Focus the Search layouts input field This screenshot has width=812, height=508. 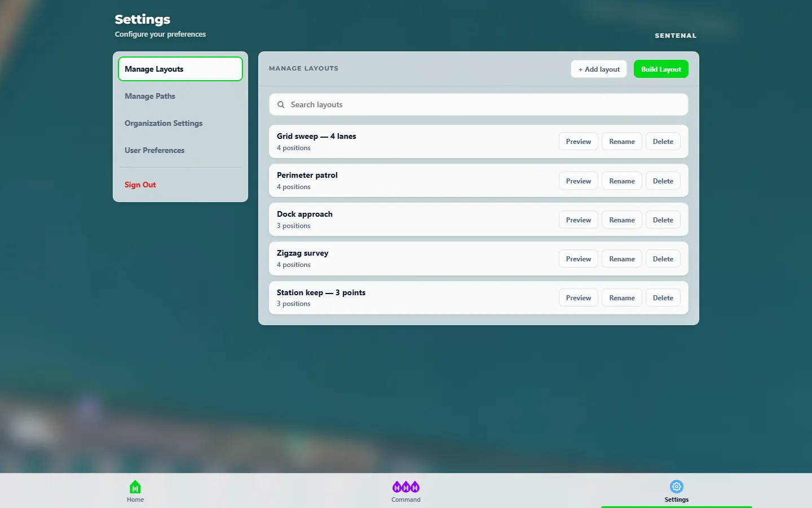[479, 104]
